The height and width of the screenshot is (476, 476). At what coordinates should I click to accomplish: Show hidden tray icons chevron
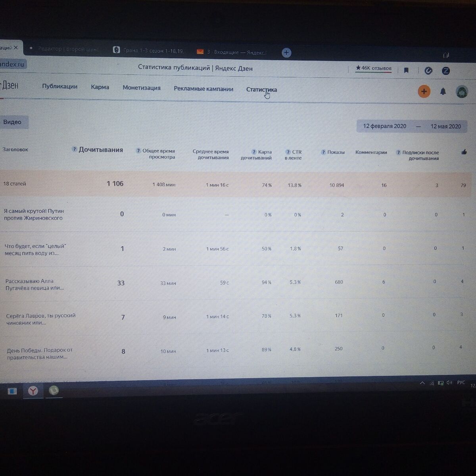click(x=422, y=383)
